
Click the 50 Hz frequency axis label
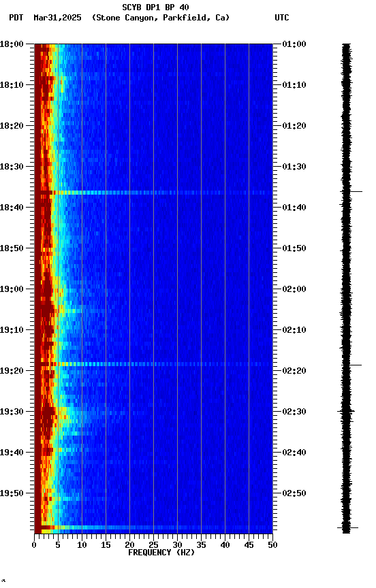[x=272, y=545]
